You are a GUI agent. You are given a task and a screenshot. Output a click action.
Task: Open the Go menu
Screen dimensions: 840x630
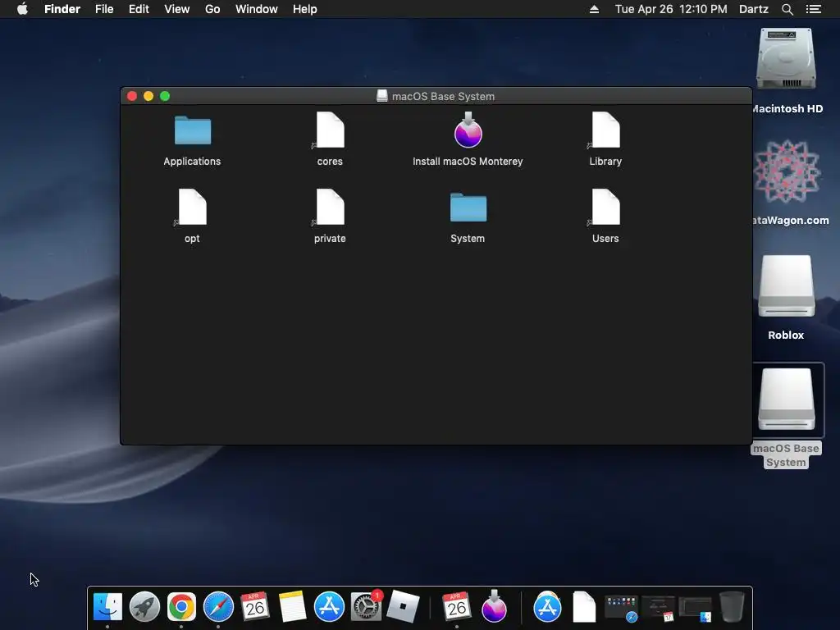click(212, 9)
